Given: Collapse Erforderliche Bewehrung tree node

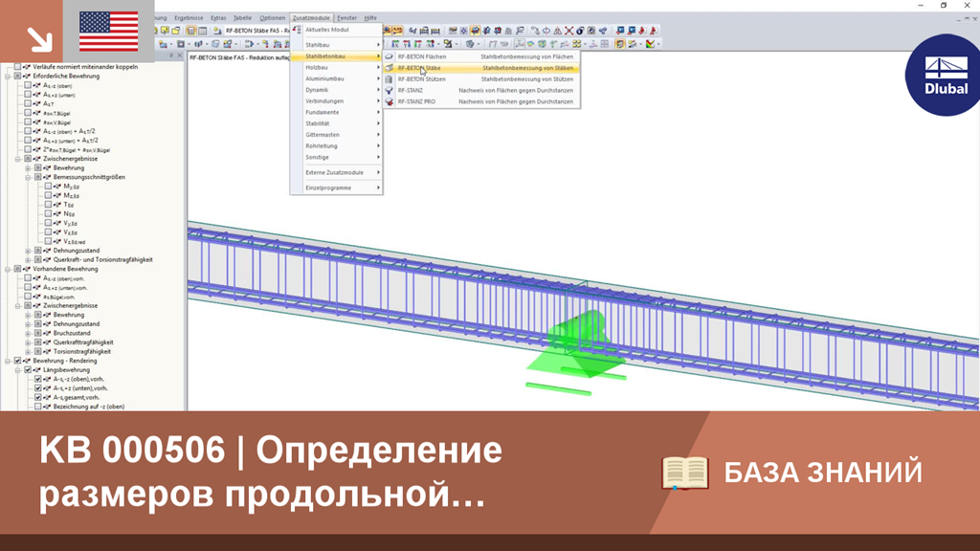Looking at the screenshot, I should coord(8,77).
